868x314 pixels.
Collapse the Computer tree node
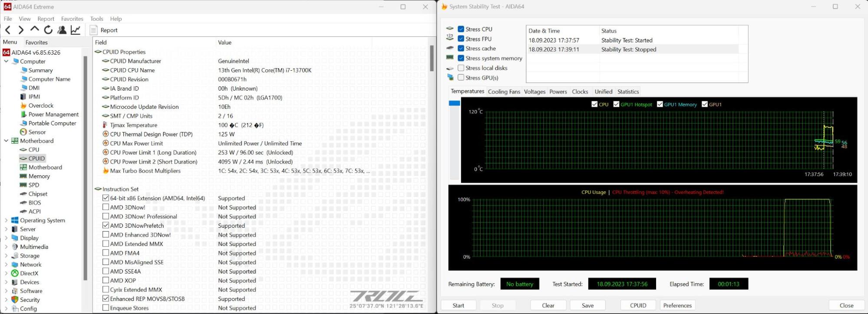6,61
